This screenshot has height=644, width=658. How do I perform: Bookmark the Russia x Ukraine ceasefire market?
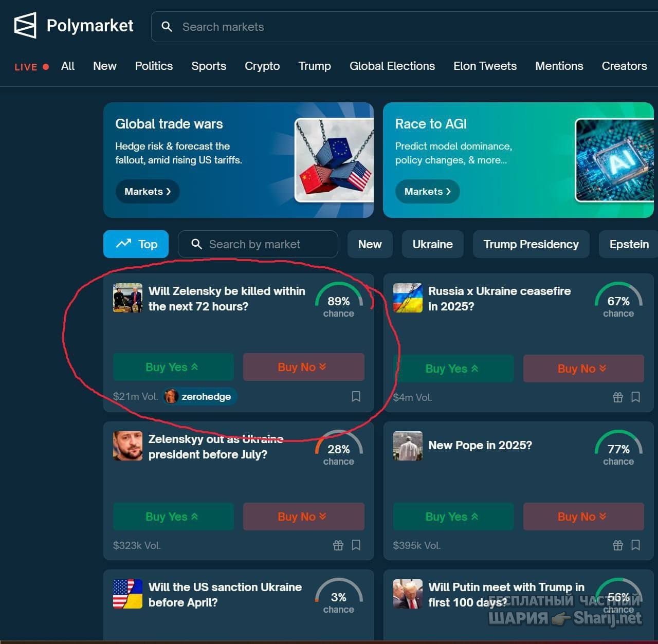(635, 397)
